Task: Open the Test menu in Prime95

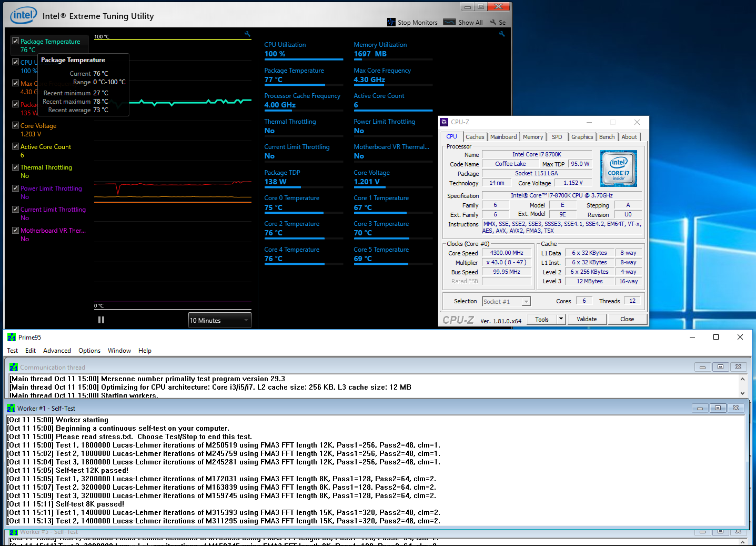Action: 13,351
